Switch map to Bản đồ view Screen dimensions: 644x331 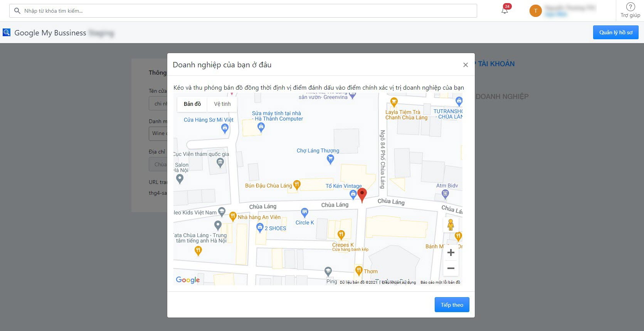click(192, 104)
